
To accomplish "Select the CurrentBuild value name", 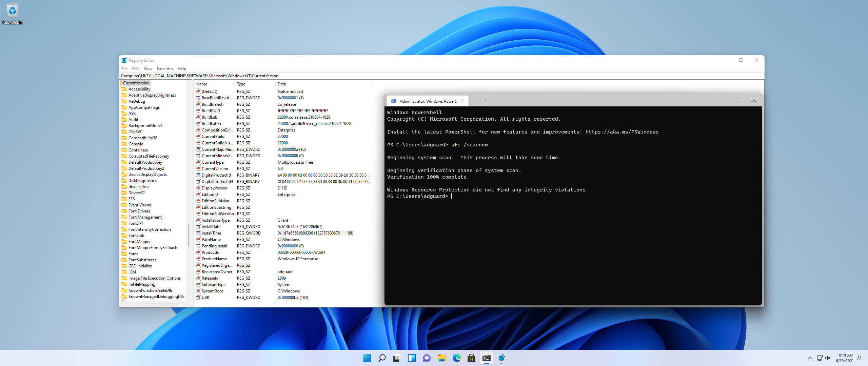I will (213, 137).
